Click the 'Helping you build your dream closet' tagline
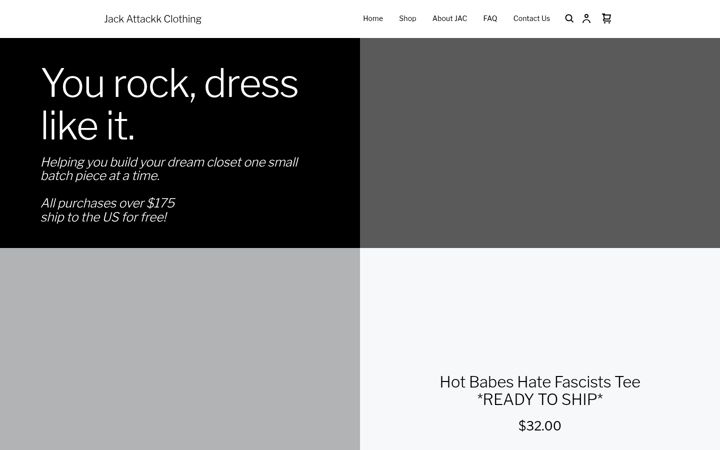The width and height of the screenshot is (720, 450). pyautogui.click(x=169, y=169)
